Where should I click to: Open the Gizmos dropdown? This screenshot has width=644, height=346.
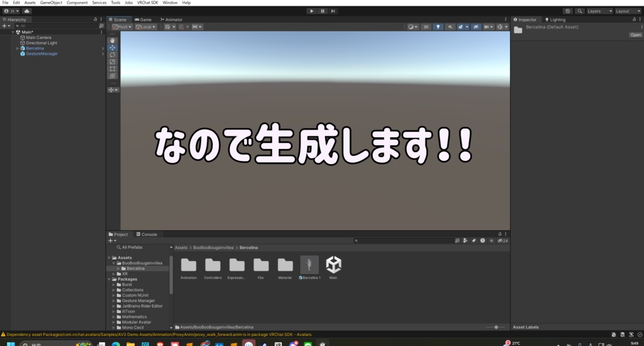click(506, 26)
